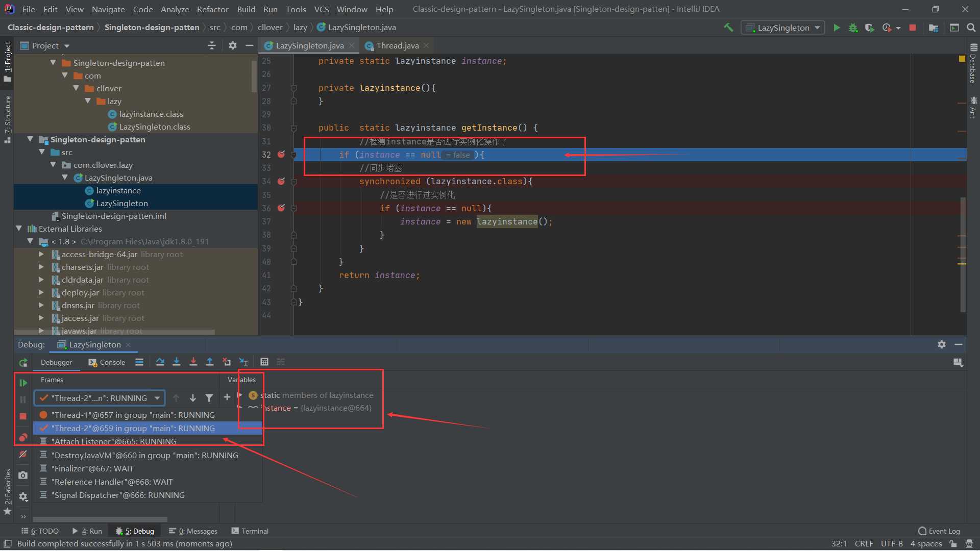Image resolution: width=980 pixels, height=551 pixels.
Task: Open 6: TODO tool window
Action: (x=40, y=531)
